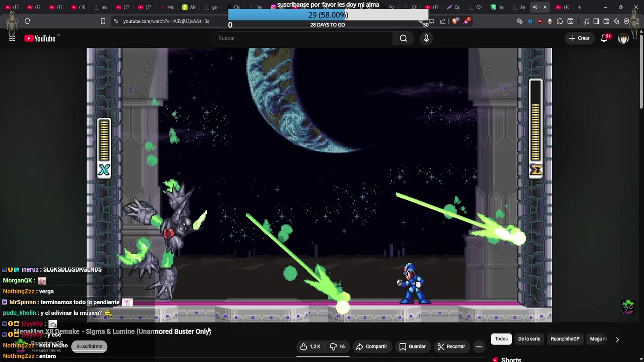Dislike the video showing 16

click(x=337, y=346)
